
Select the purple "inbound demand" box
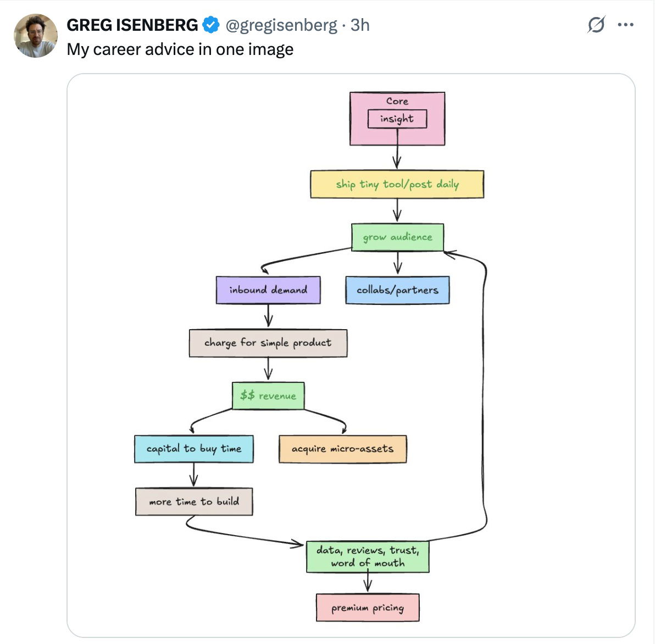coord(268,290)
